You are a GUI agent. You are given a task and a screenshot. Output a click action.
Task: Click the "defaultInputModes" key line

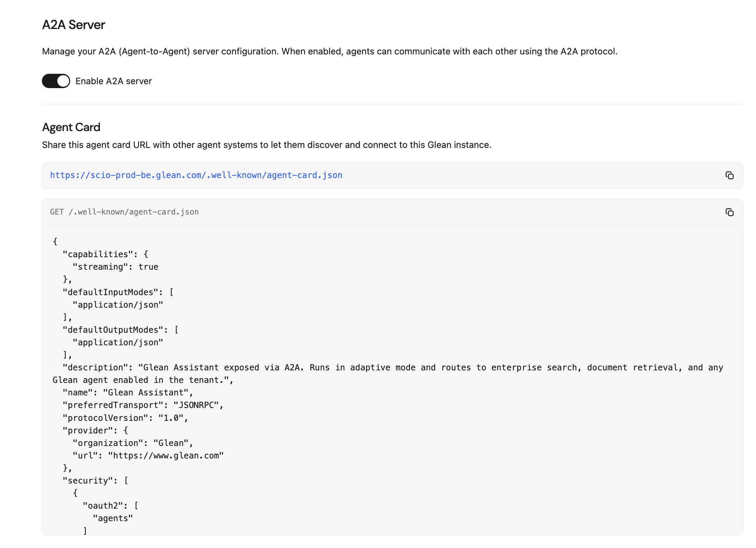118,292
